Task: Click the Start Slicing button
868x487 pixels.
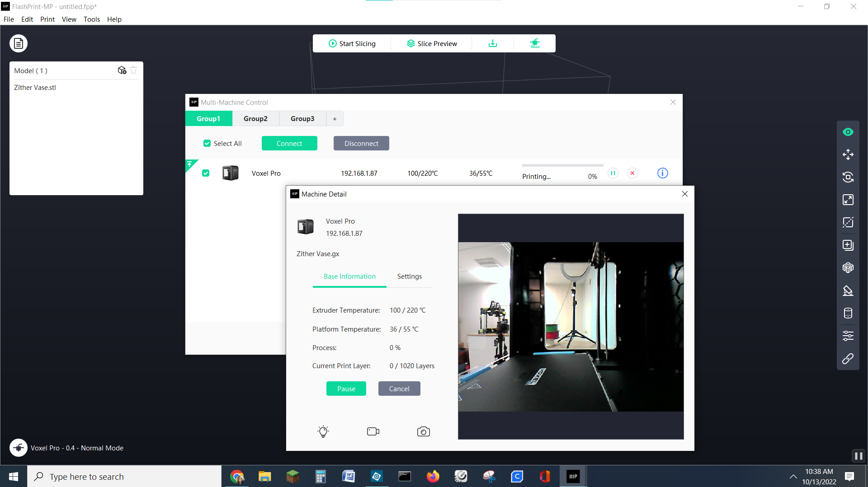Action: [352, 43]
